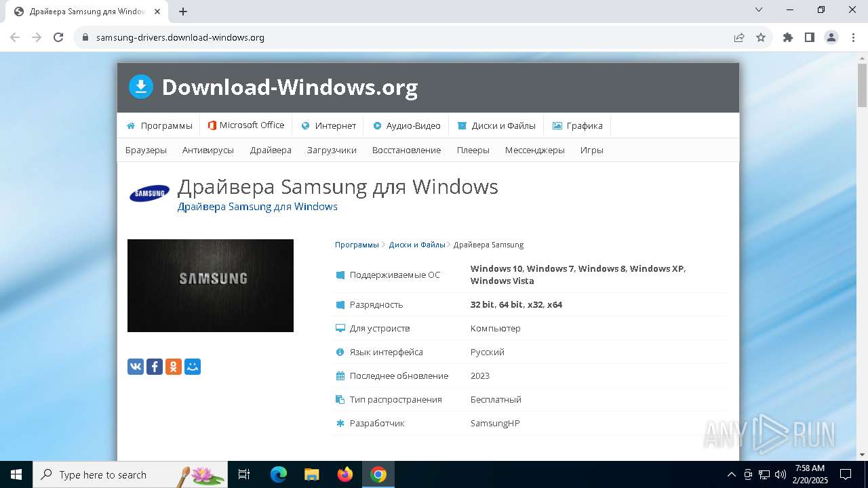Open Chrome three-dot menu
868x488 pixels.
click(853, 37)
